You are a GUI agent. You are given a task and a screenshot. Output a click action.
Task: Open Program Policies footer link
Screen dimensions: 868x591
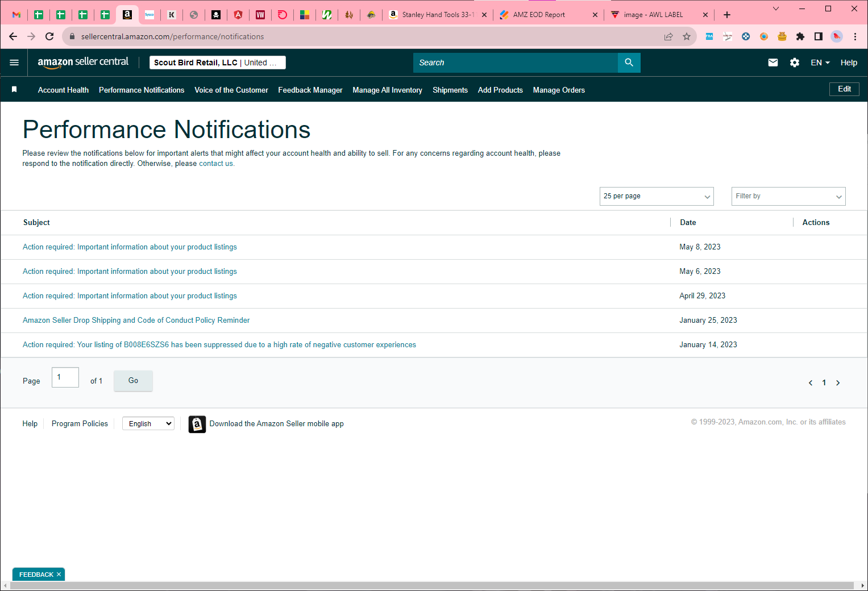click(80, 424)
